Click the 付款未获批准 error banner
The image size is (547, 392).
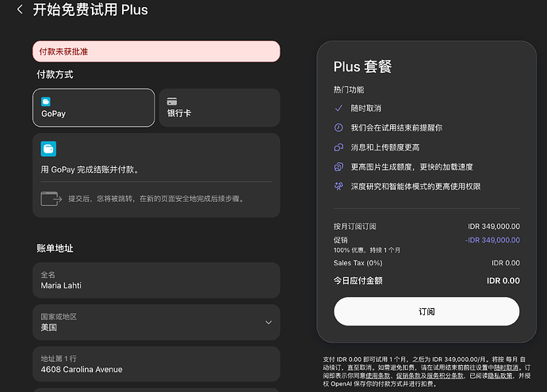[x=156, y=51]
